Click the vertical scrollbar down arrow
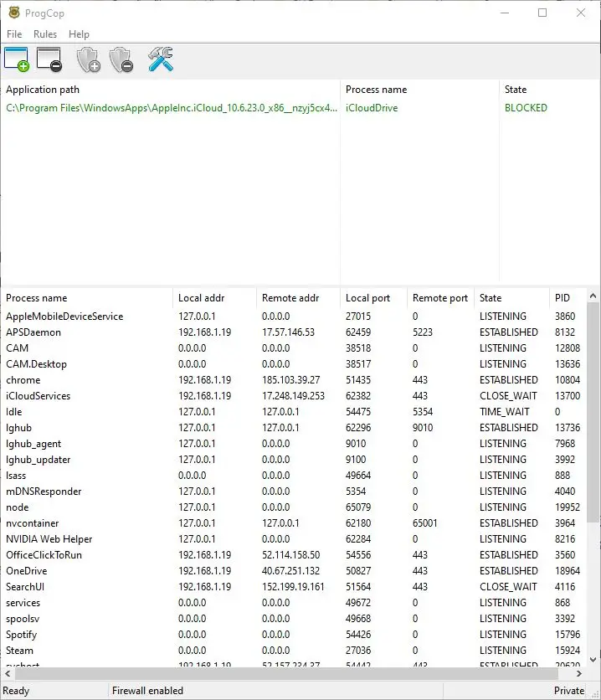The image size is (601, 700). pyautogui.click(x=593, y=659)
